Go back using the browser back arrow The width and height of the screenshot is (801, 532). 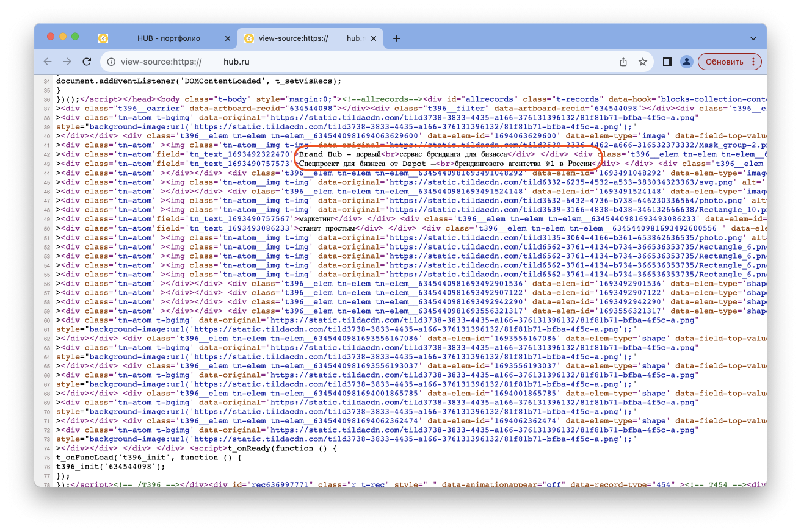48,62
